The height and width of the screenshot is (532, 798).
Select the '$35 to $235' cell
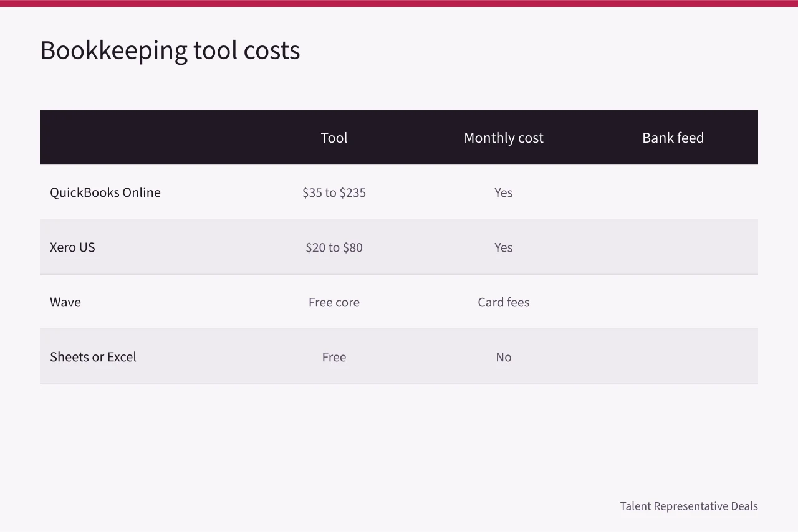pos(334,192)
